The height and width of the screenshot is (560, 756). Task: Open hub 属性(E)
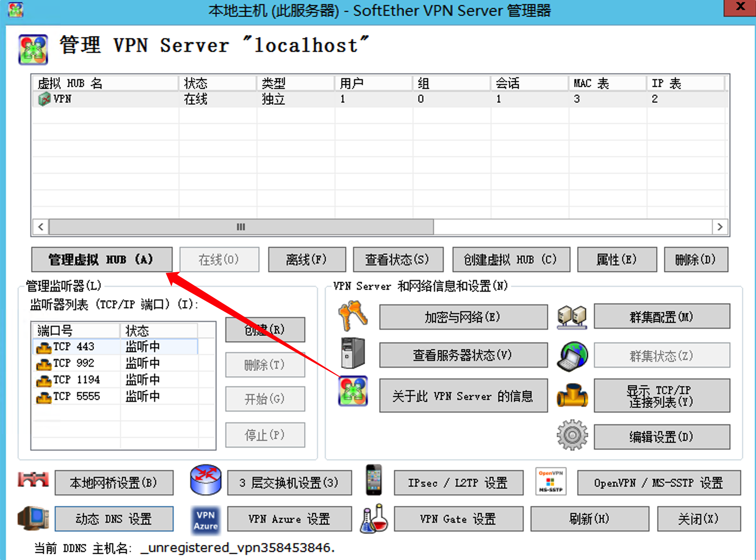[617, 260]
